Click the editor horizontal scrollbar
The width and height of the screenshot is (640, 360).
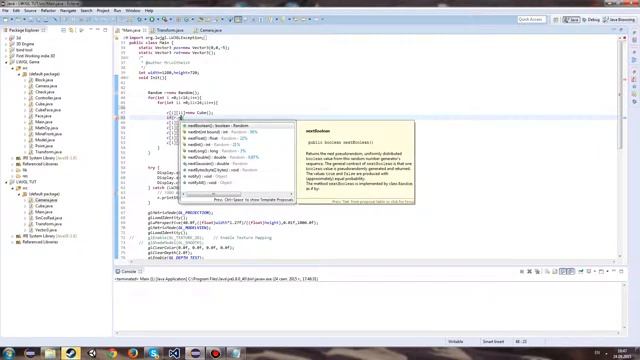pos(372,261)
